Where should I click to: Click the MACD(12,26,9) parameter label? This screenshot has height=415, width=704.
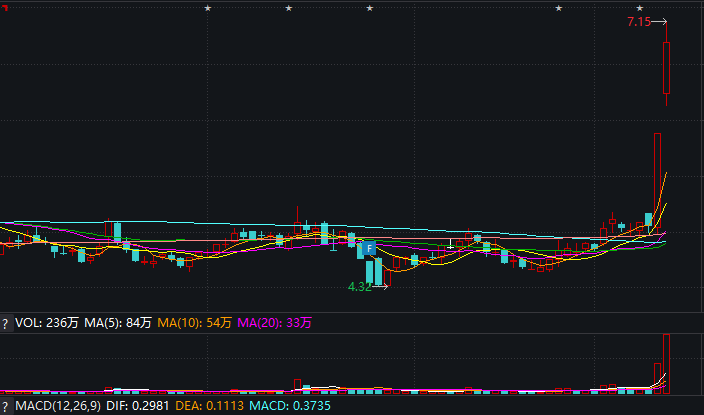58,406
